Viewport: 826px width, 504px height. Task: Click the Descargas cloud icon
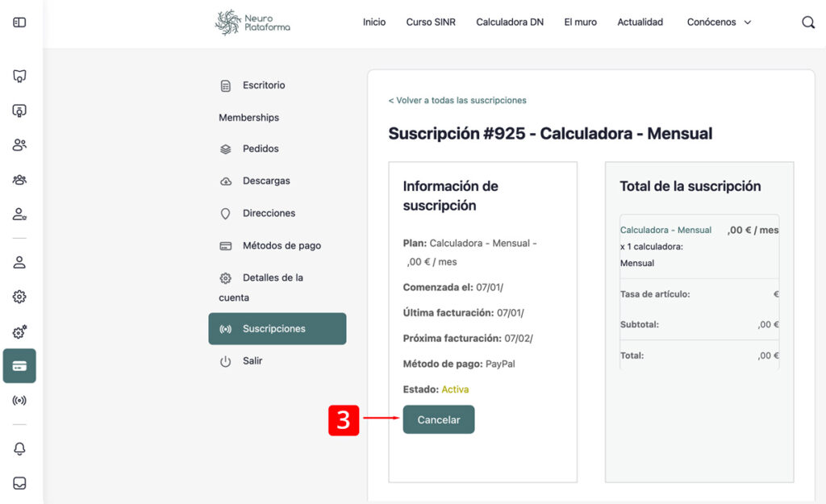tap(226, 181)
